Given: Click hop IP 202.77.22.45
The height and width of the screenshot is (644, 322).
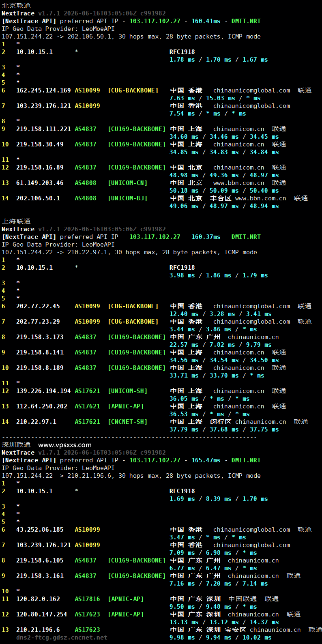Looking at the screenshot, I should (38, 306).
